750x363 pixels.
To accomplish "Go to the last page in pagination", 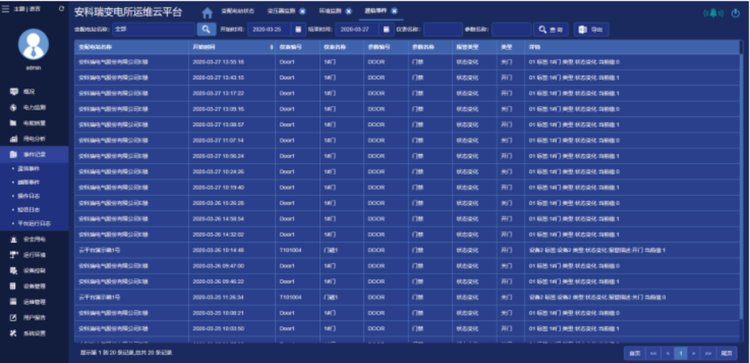I will 726,353.
